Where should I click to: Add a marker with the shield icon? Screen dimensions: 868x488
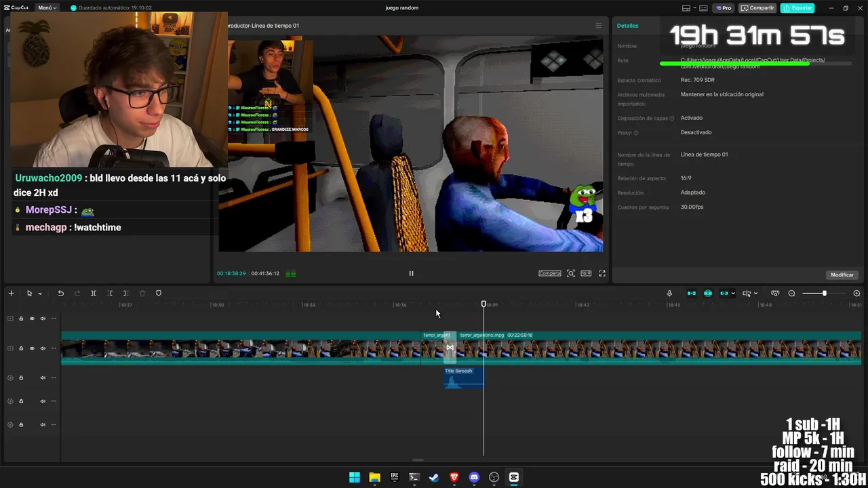159,293
